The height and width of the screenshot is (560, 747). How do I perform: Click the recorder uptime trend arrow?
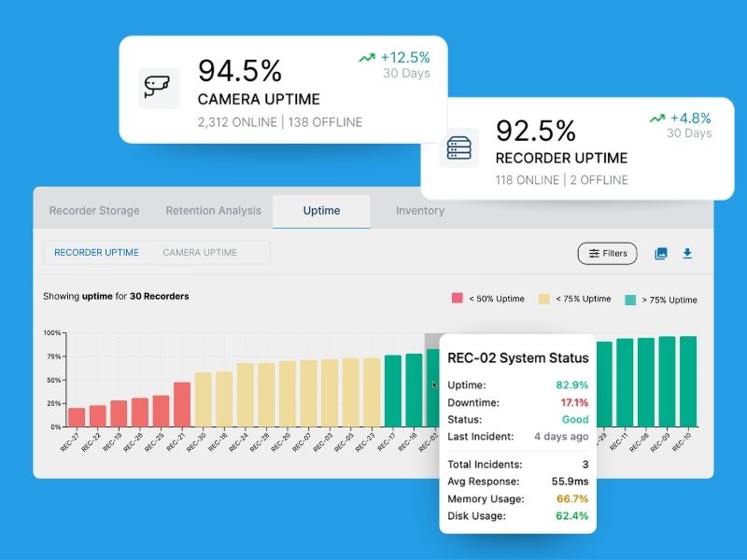[x=657, y=119]
